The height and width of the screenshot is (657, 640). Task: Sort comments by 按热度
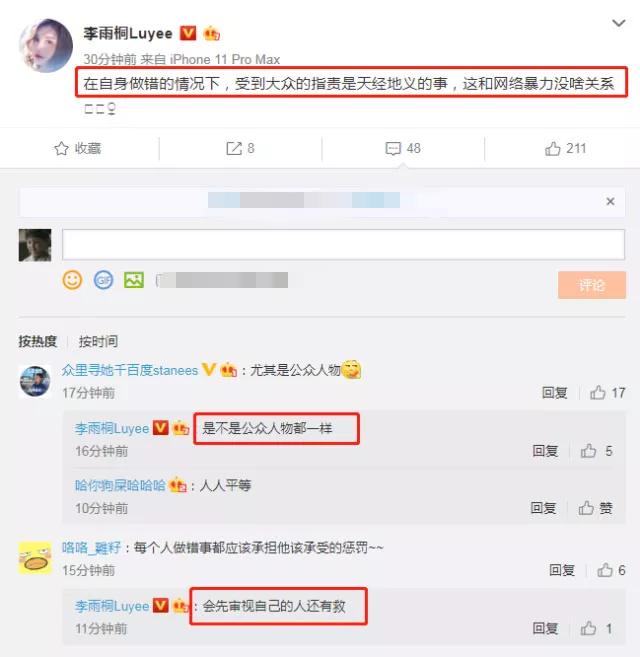coord(37,341)
